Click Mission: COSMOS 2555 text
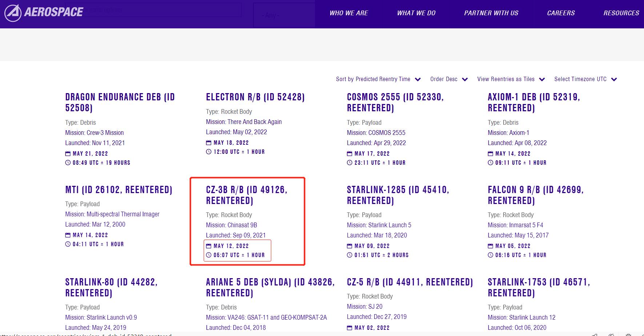 tap(376, 133)
